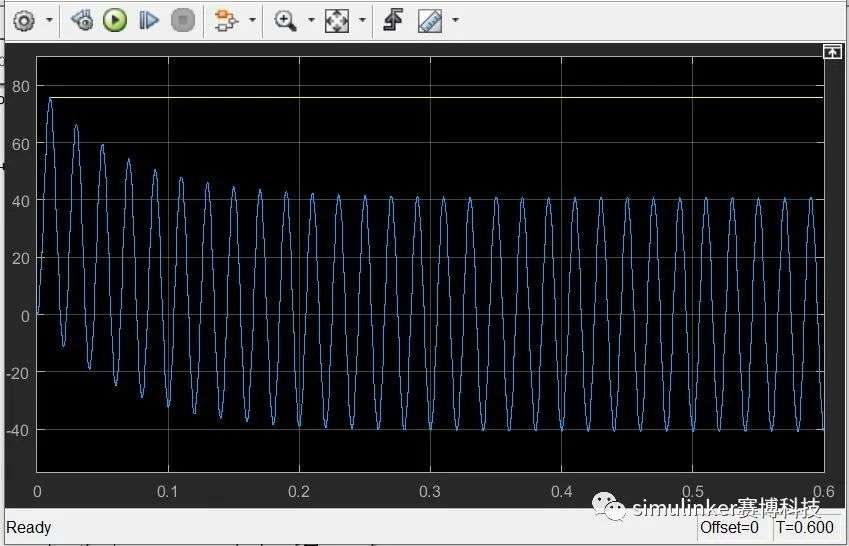849x546 pixels.
Task: Click the Step Forward button
Action: [x=149, y=21]
